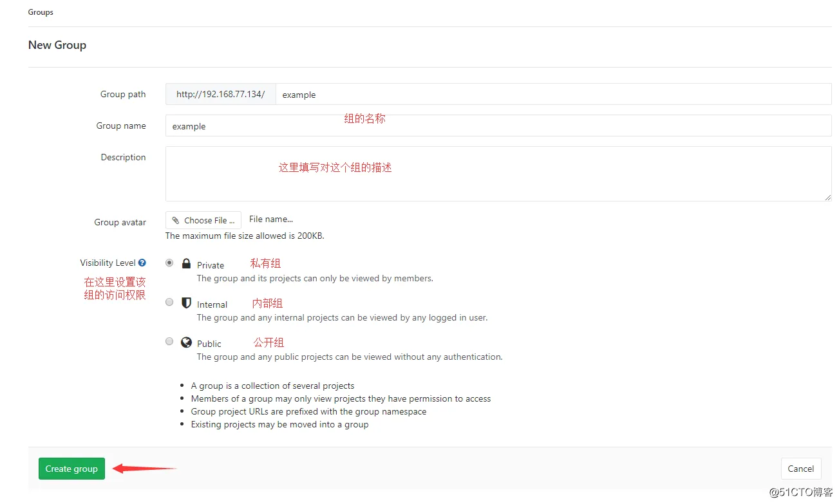
Task: Focus the Group path input field
Action: coord(553,94)
